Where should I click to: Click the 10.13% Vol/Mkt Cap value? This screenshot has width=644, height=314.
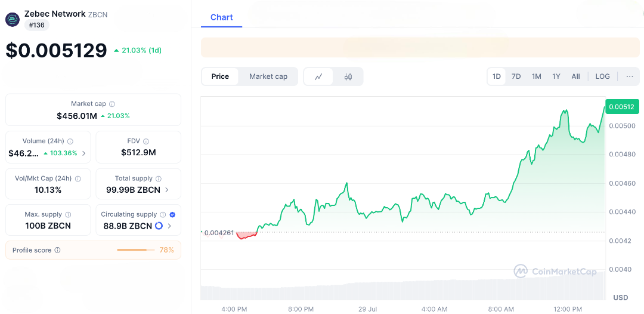coord(48,190)
